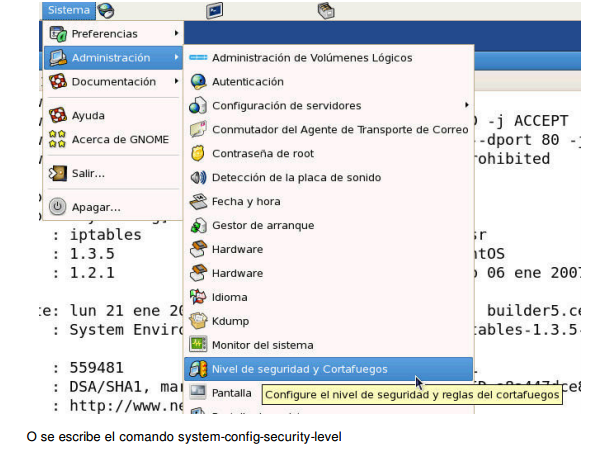Image resolution: width=605 pixels, height=452 pixels.
Task: Click the package box icon in top panel
Action: (x=325, y=11)
